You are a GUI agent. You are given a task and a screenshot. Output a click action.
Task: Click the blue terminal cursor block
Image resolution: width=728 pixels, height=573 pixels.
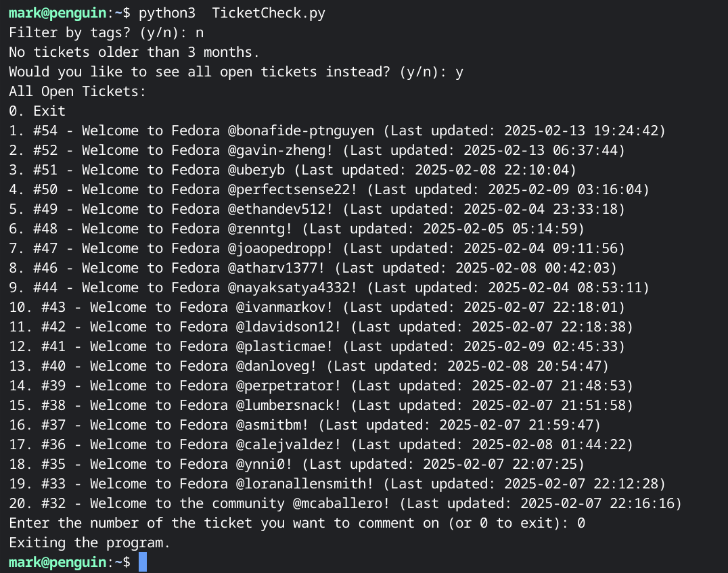tap(143, 562)
